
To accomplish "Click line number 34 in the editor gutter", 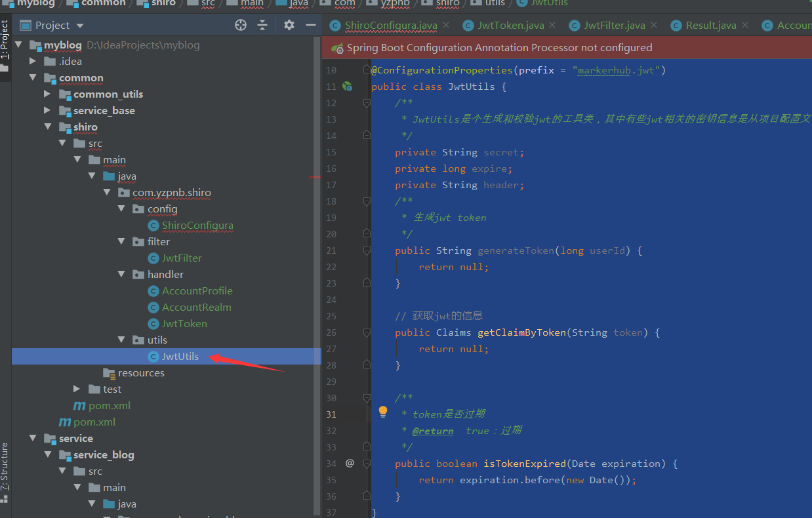I will 331,463.
